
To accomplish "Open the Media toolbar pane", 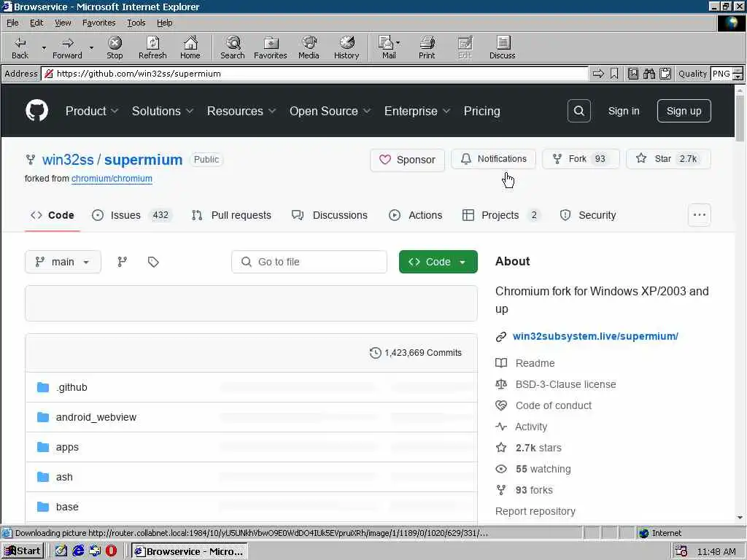I will coord(309,47).
